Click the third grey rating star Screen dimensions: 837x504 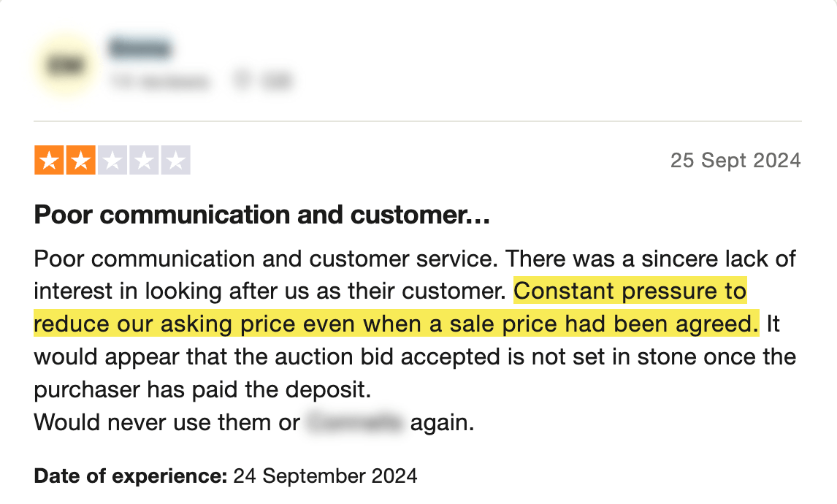click(112, 161)
